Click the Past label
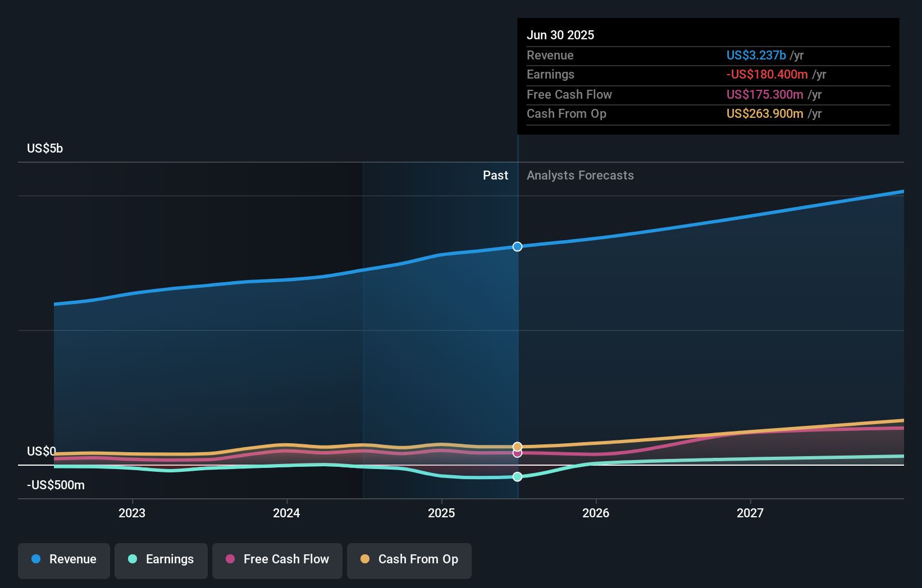 [495, 176]
